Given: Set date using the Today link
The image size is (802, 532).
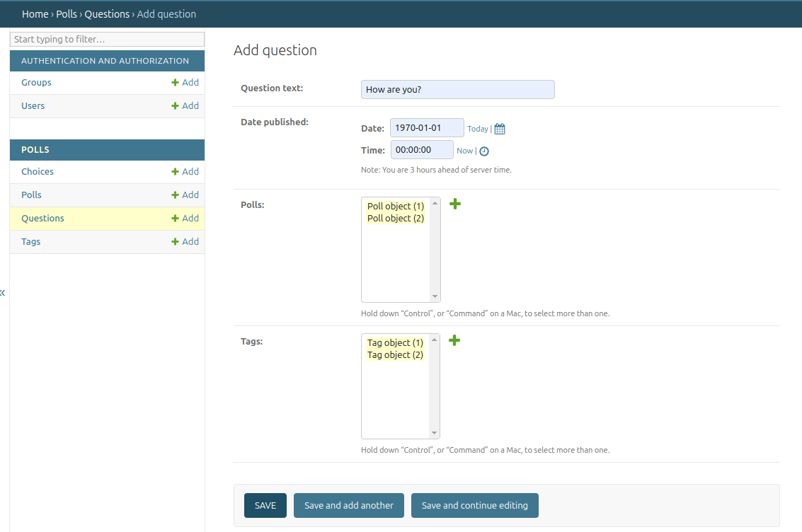Looking at the screenshot, I should [478, 129].
